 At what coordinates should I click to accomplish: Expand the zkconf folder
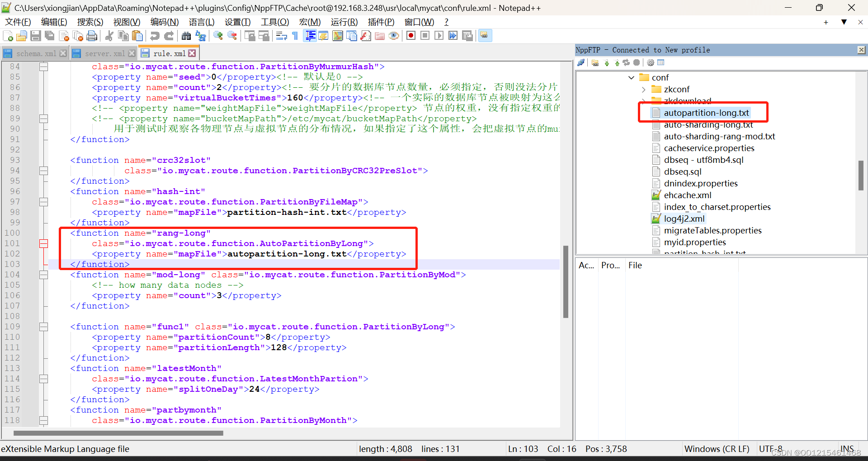[x=644, y=90]
